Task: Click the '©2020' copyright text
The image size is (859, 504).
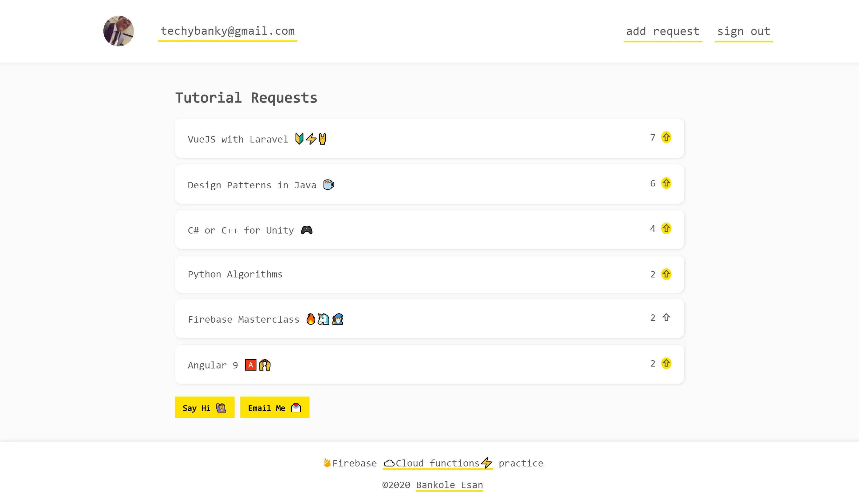Action: tap(396, 485)
